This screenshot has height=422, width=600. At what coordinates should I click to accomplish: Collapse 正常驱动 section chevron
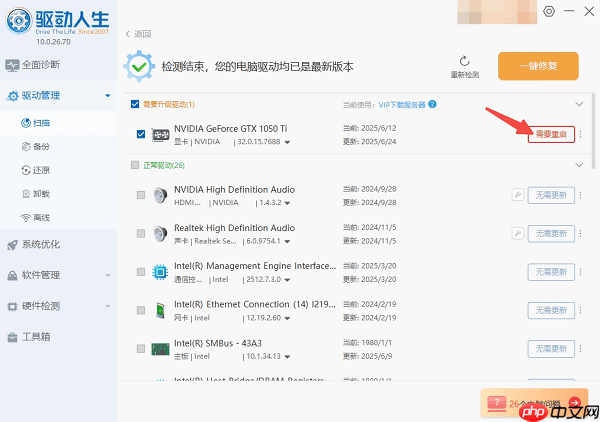click(579, 165)
